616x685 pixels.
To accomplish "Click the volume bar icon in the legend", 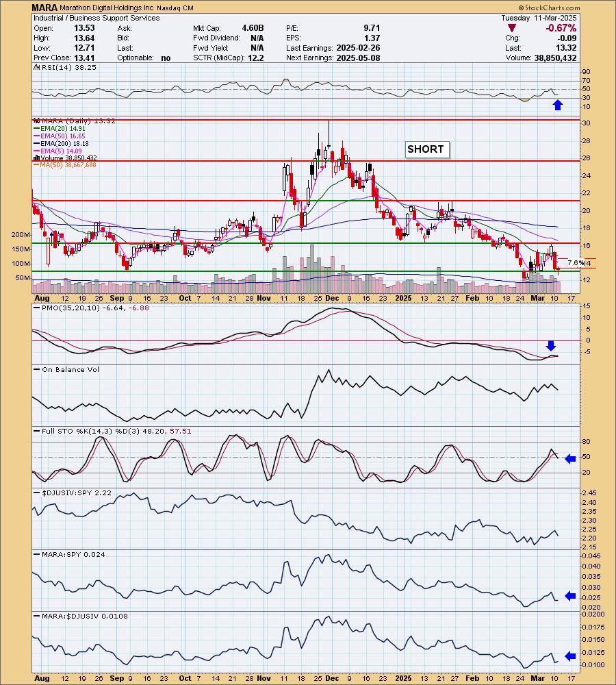I will click(x=37, y=158).
